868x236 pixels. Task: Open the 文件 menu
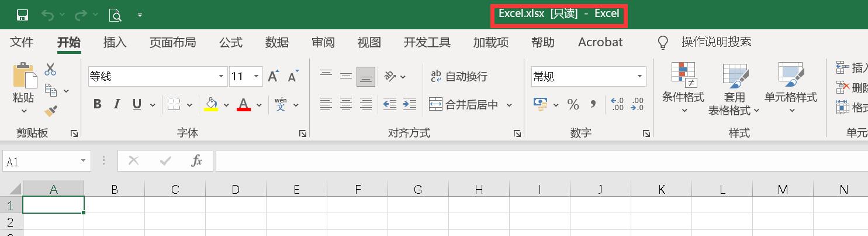point(22,42)
